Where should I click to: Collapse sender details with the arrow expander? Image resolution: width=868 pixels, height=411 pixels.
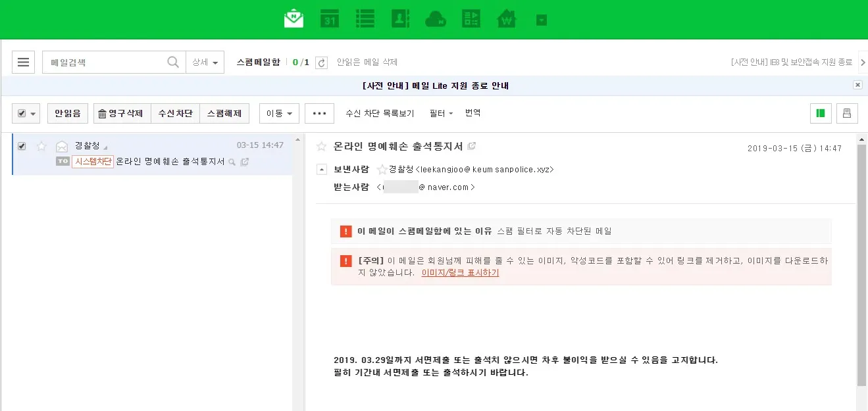tap(321, 169)
